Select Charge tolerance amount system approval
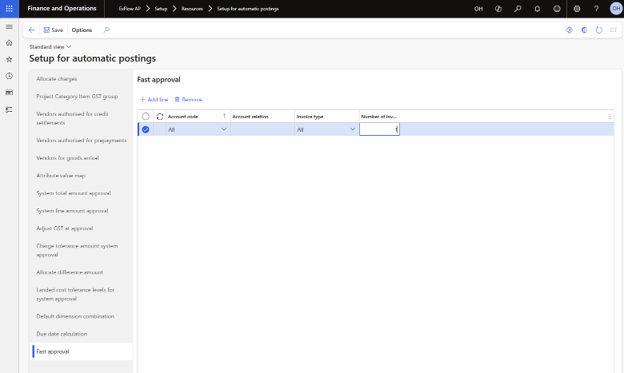The image size is (624, 373). [x=77, y=250]
